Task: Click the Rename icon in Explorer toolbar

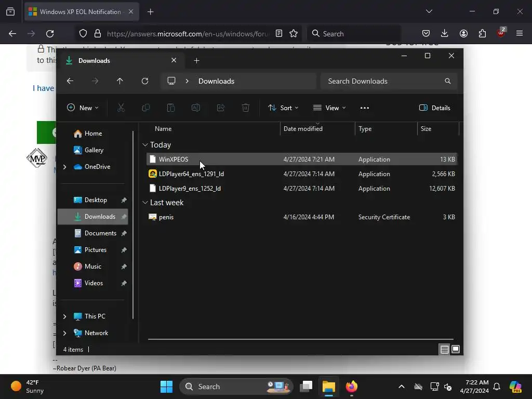Action: (196, 108)
